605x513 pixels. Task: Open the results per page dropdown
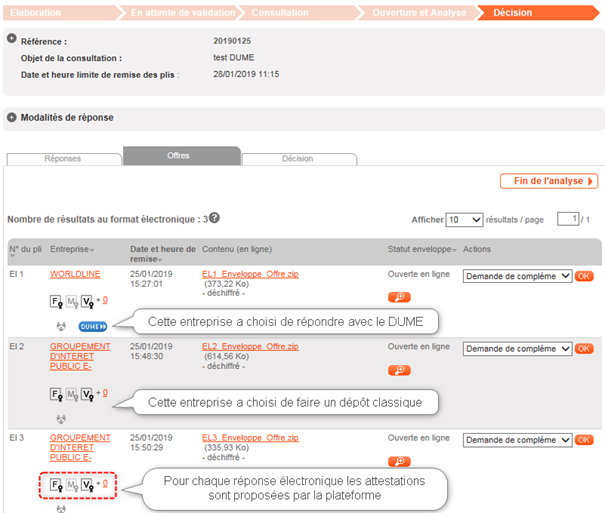pyautogui.click(x=465, y=219)
